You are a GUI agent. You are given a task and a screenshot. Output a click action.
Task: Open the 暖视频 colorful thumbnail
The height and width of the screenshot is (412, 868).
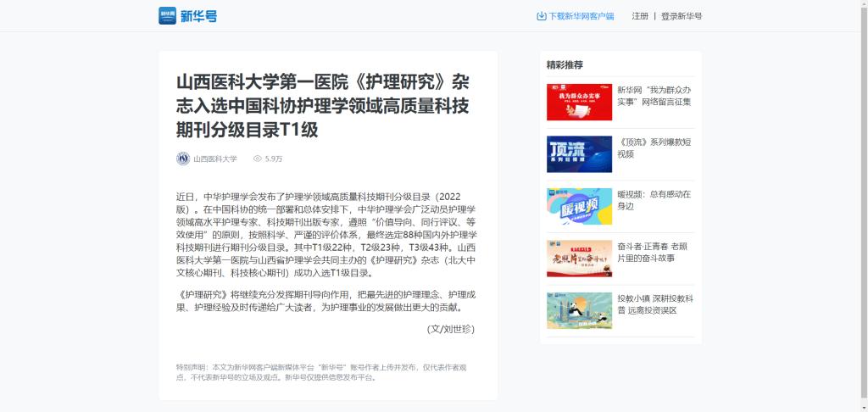(x=579, y=206)
